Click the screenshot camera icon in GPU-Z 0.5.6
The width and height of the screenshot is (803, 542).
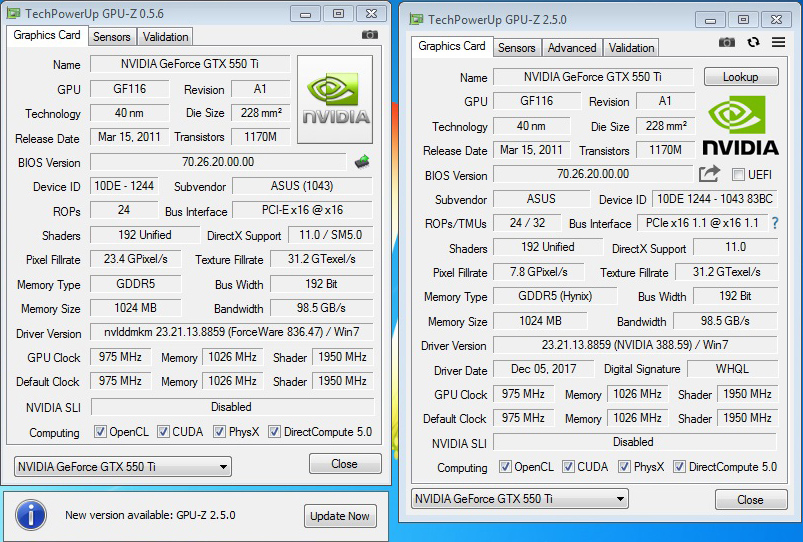coord(370,35)
